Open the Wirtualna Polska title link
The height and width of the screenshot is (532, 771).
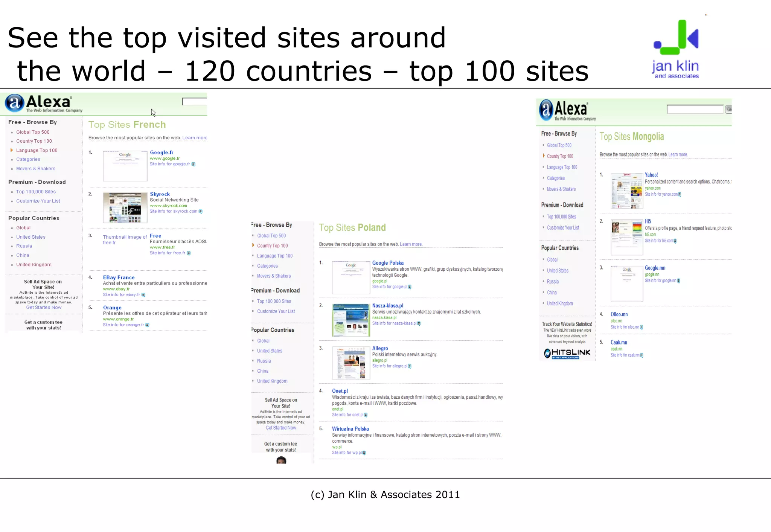[350, 428]
